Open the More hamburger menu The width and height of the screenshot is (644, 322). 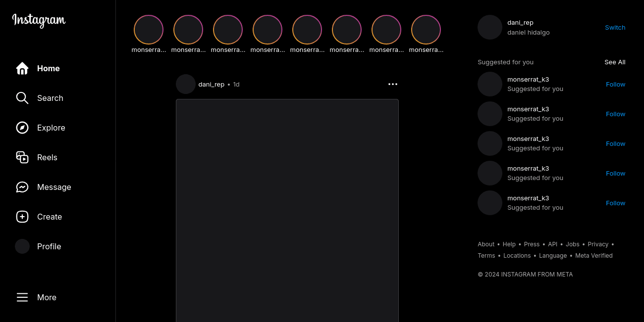[22, 297]
